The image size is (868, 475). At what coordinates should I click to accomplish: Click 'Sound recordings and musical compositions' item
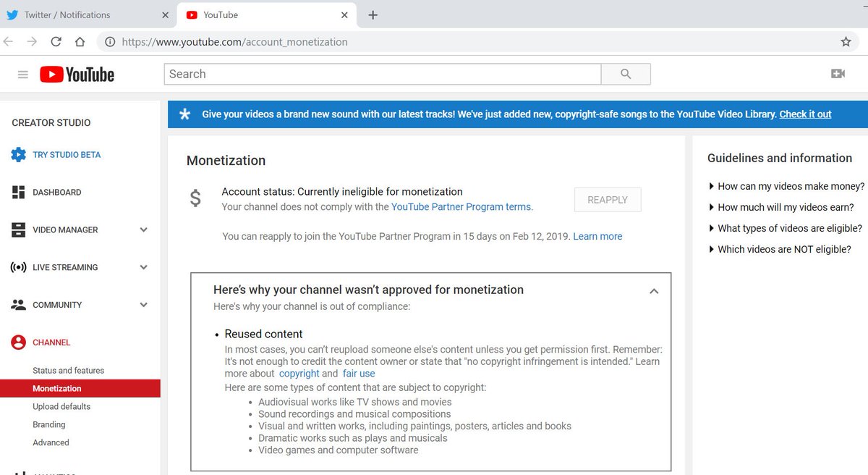point(354,414)
